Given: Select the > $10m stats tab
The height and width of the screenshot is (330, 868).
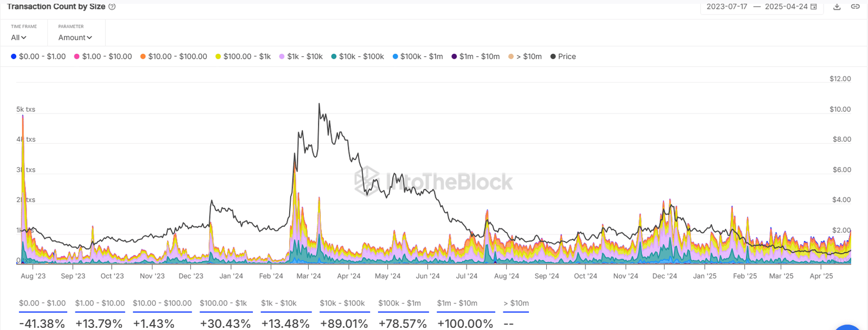Looking at the screenshot, I should click(x=516, y=303).
